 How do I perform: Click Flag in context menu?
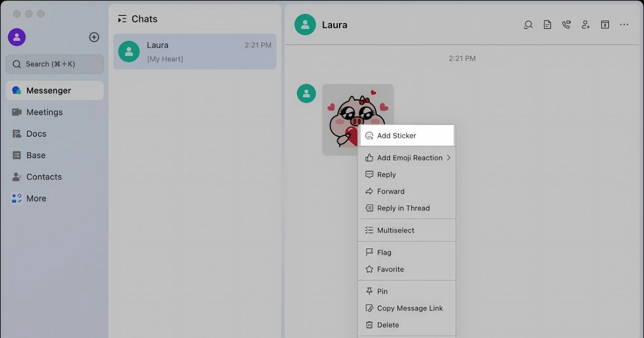click(x=407, y=252)
